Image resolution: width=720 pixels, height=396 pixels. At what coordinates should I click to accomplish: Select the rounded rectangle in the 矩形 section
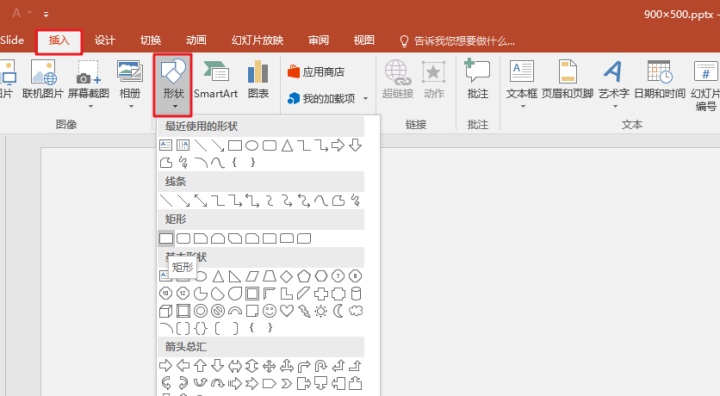pyautogui.click(x=183, y=238)
